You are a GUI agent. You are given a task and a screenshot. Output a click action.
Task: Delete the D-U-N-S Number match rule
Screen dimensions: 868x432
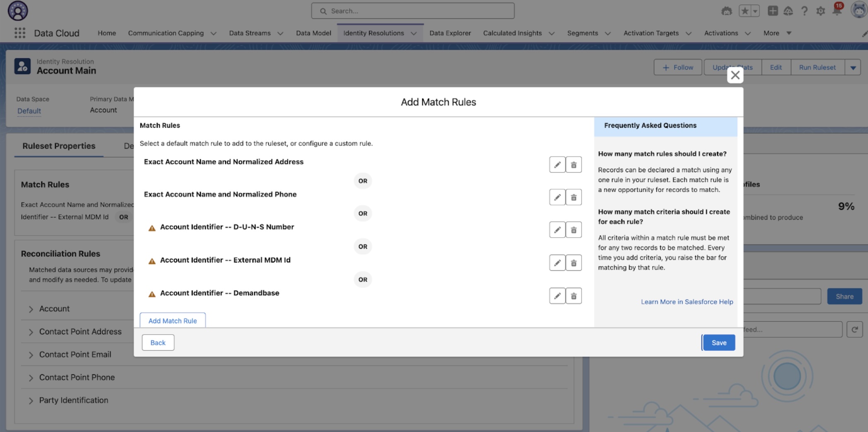click(x=574, y=230)
